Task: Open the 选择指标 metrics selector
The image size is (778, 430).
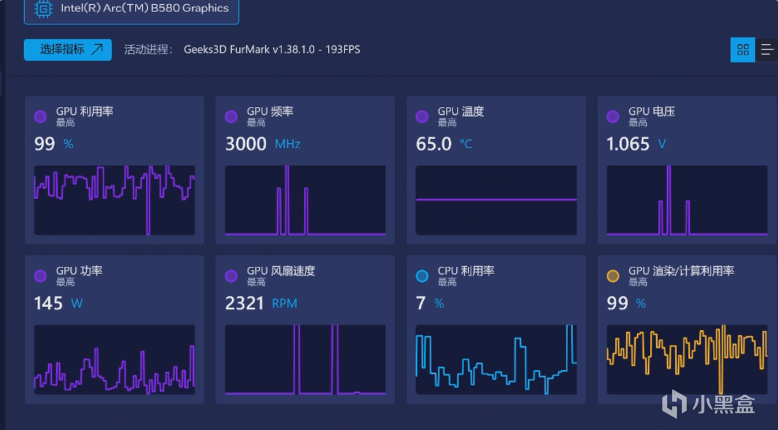Action: click(68, 50)
